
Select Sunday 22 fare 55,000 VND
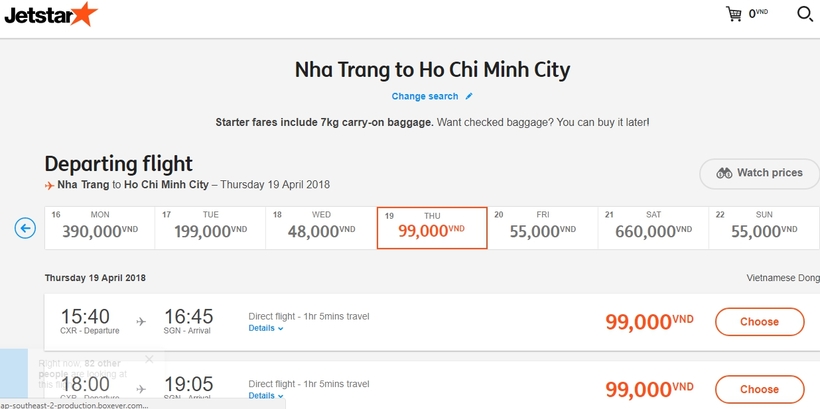[x=764, y=228]
